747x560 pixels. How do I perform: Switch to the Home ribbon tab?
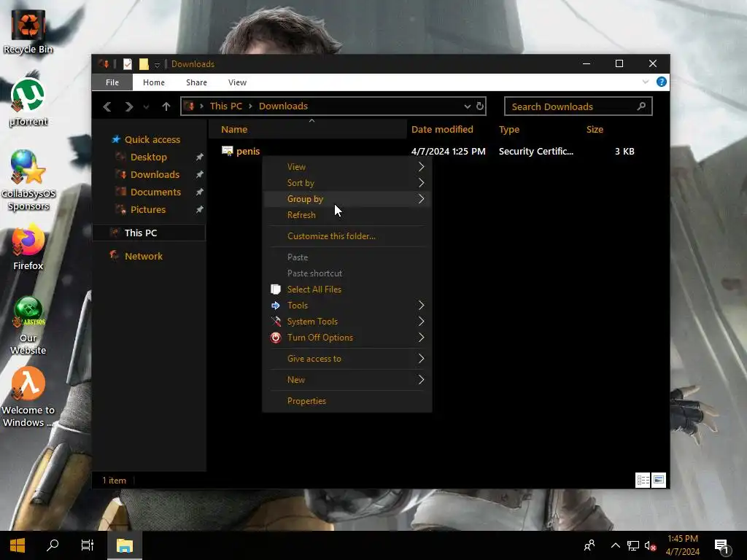tap(154, 82)
